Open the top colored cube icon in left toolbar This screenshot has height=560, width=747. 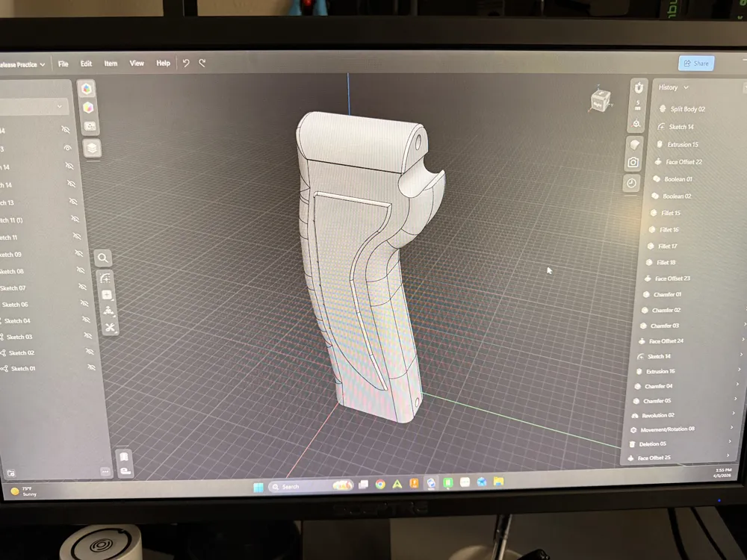(86, 89)
